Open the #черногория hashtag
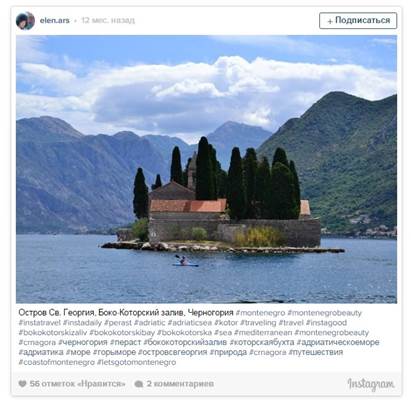The height and width of the screenshot is (403, 411). [83, 342]
